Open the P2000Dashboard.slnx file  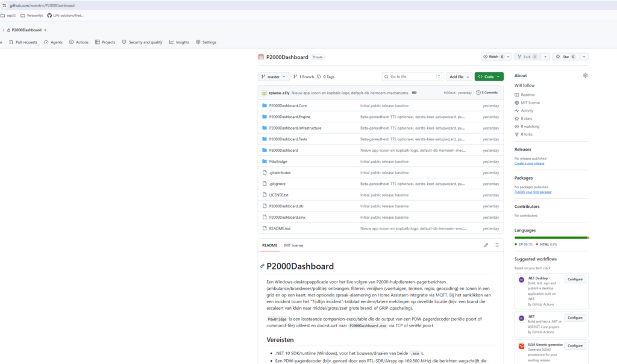(x=287, y=217)
